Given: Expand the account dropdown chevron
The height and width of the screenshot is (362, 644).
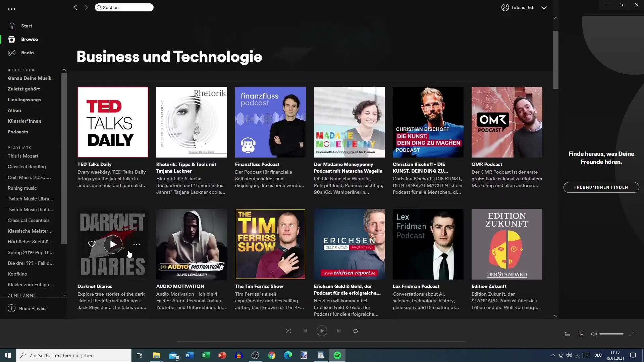Looking at the screenshot, I should coord(544,7).
